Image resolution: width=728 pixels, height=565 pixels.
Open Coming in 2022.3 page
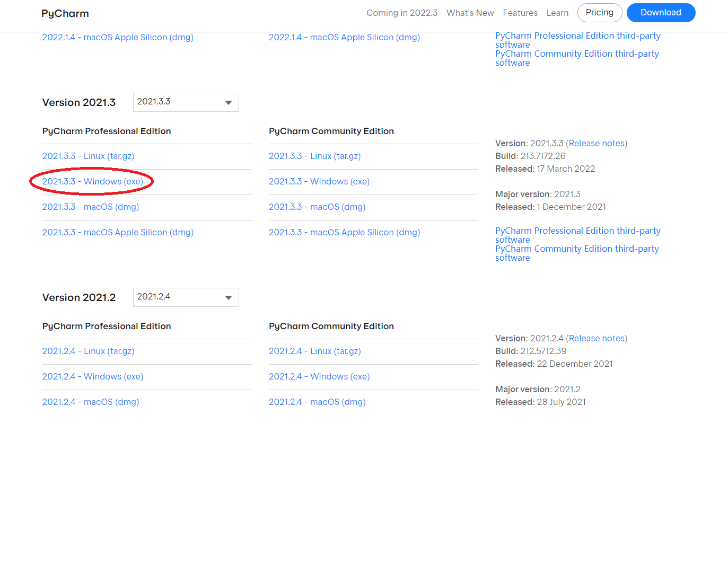point(402,13)
